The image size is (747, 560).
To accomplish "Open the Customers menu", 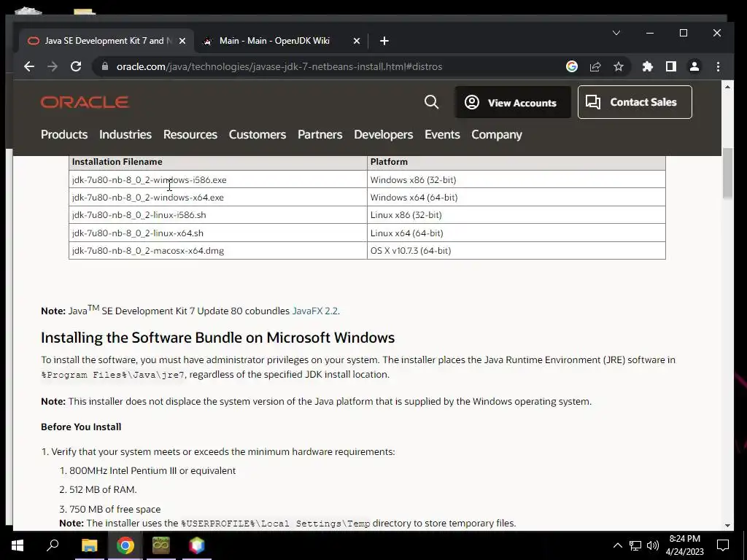I will pyautogui.click(x=258, y=135).
